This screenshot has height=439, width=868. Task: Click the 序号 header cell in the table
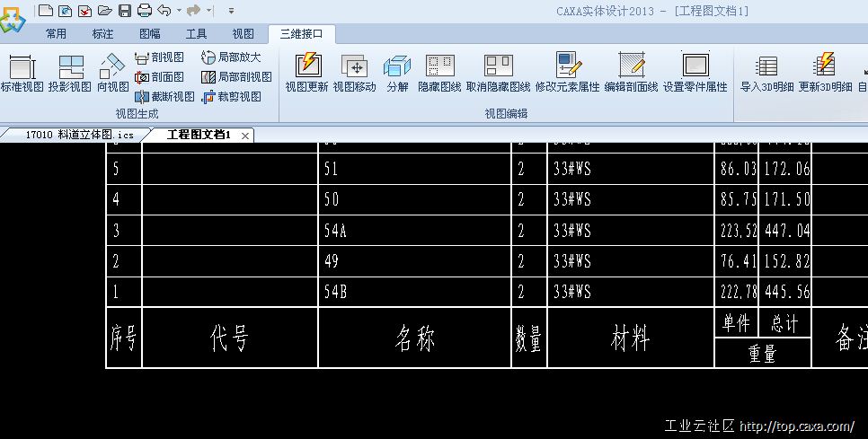pyautogui.click(x=123, y=338)
